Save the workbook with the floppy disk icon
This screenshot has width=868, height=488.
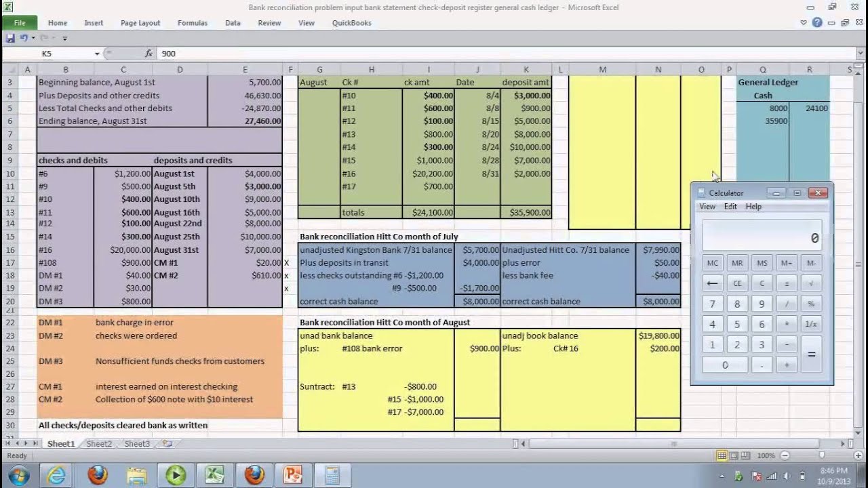tap(10, 38)
